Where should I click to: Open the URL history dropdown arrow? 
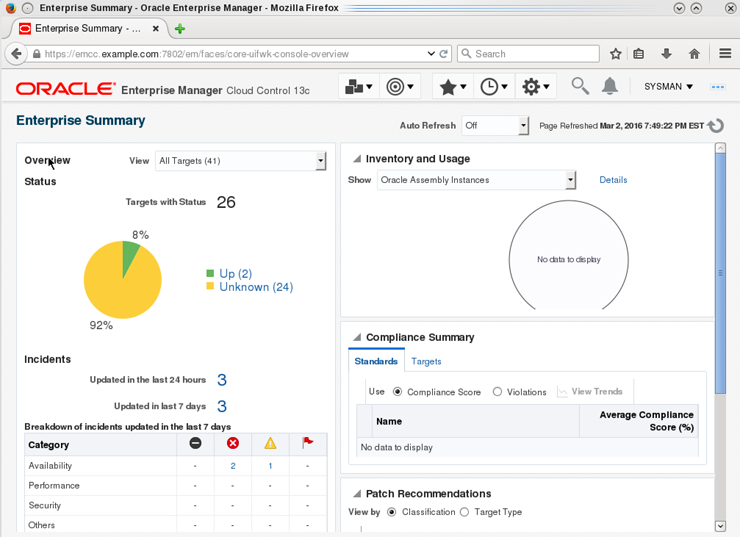tap(431, 54)
